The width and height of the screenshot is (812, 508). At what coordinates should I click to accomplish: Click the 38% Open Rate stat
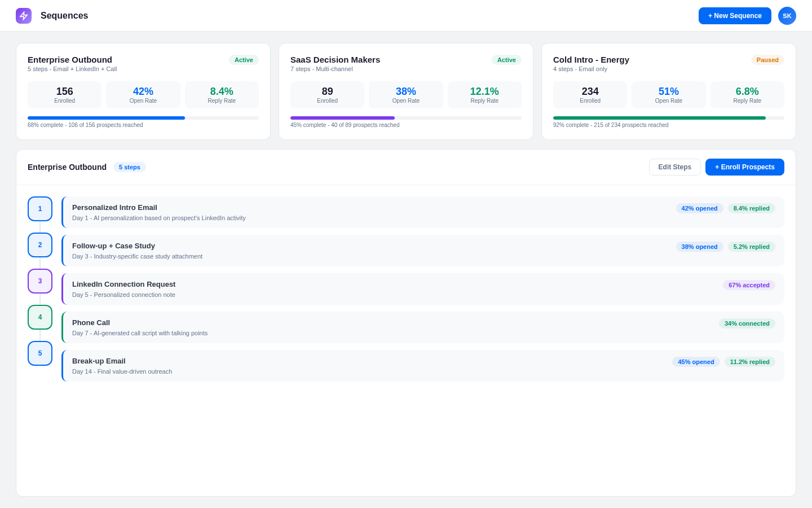coord(406,95)
